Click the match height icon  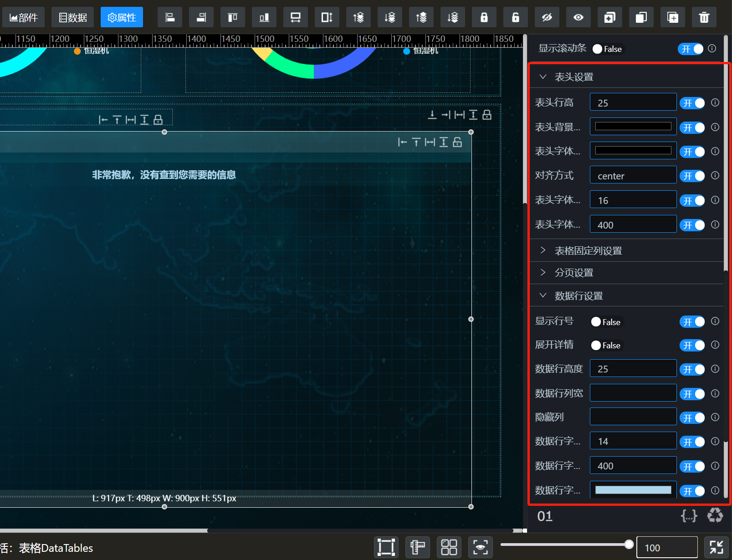pyautogui.click(x=327, y=17)
